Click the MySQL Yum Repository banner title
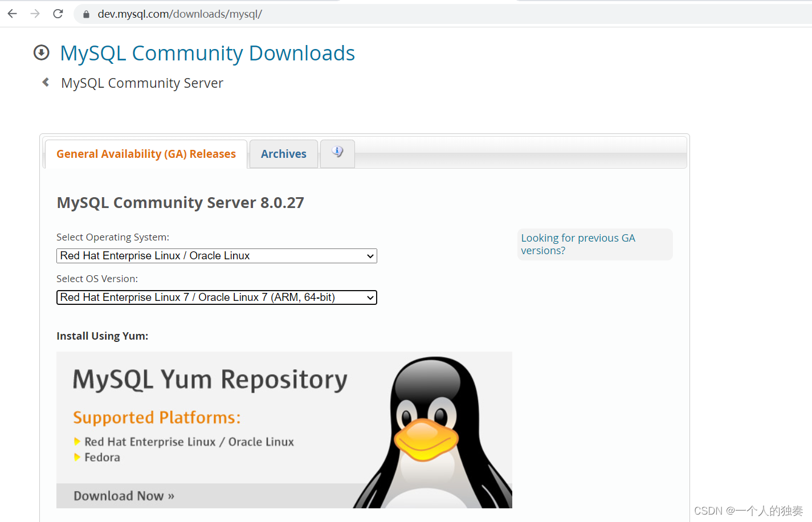812x522 pixels. (210, 380)
